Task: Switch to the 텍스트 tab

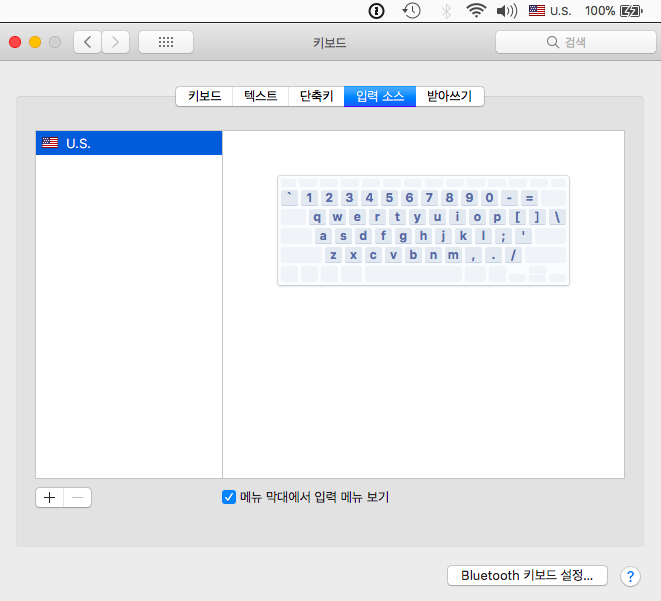Action: [x=261, y=97]
